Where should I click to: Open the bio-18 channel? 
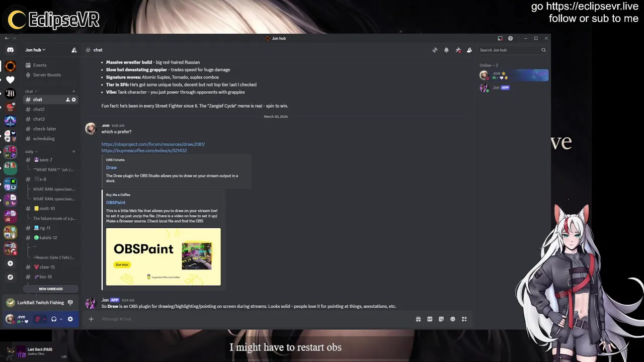tap(46, 277)
